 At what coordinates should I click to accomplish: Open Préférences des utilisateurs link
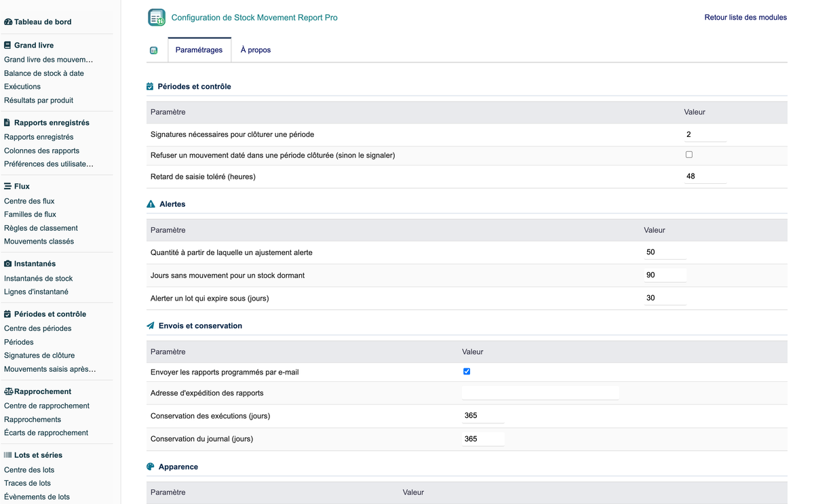coord(49,164)
